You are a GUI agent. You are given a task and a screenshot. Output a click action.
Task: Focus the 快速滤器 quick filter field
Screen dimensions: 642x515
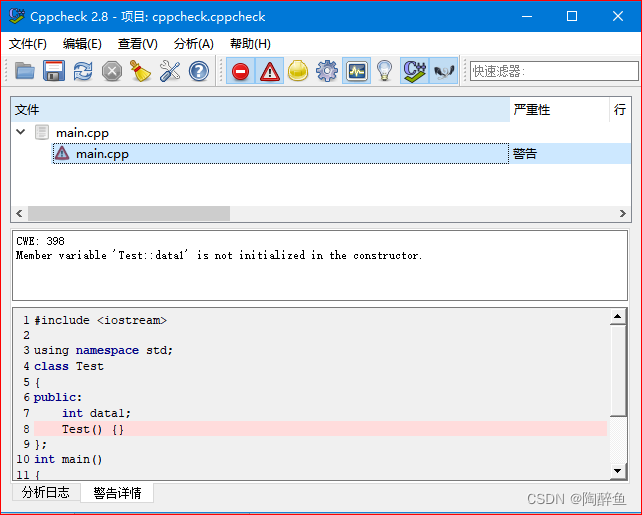pyautogui.click(x=554, y=71)
